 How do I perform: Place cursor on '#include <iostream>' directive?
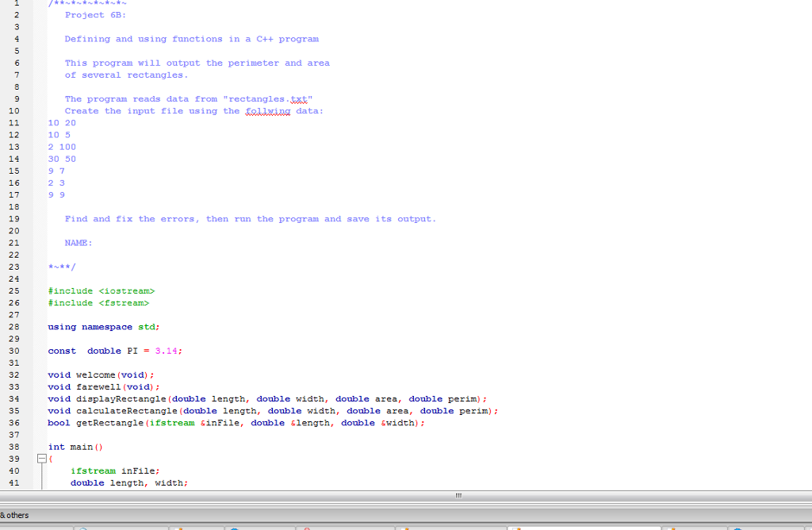(x=100, y=290)
